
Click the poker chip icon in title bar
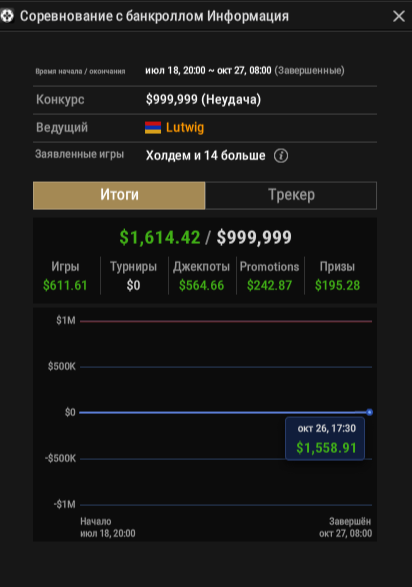coord(7,16)
